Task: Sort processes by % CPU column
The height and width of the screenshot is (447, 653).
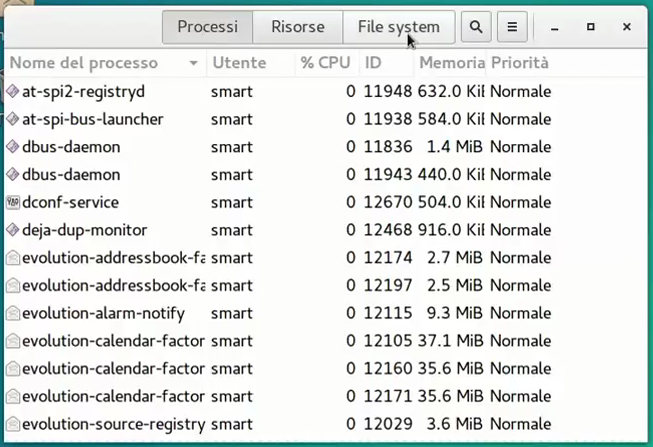Action: pos(325,63)
